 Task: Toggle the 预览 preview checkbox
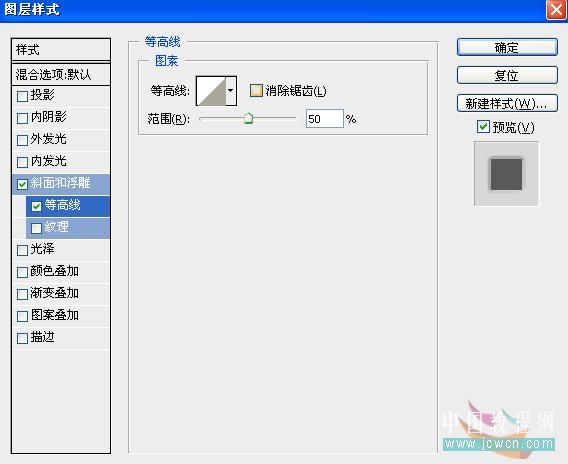coord(483,127)
